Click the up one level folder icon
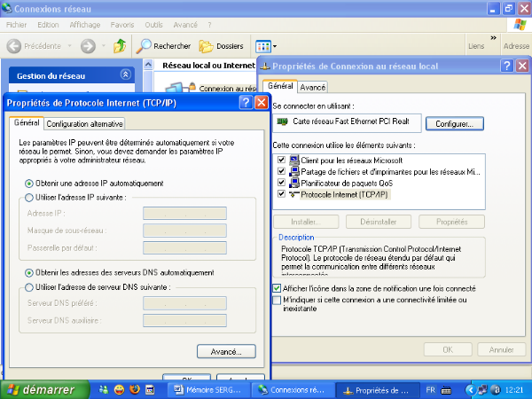 (x=120, y=45)
